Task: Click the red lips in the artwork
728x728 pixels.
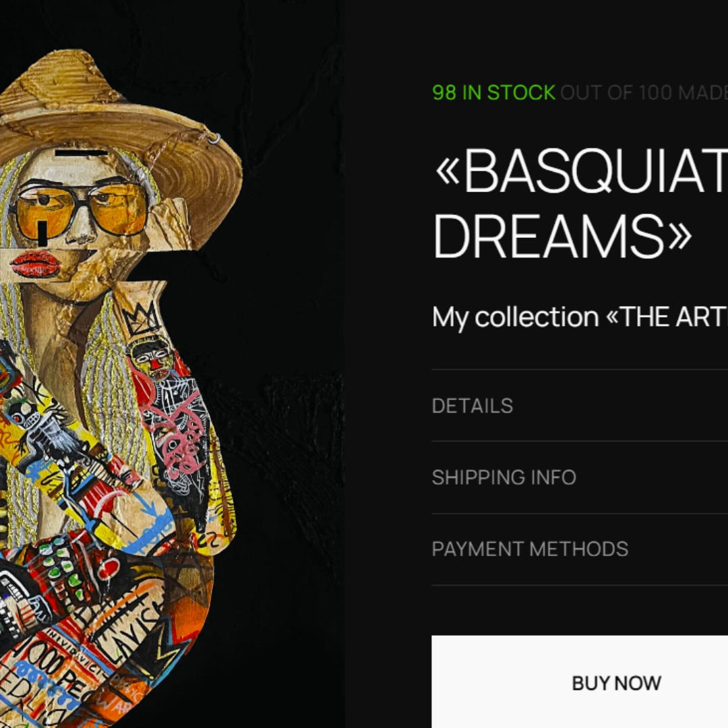Action: (x=35, y=264)
